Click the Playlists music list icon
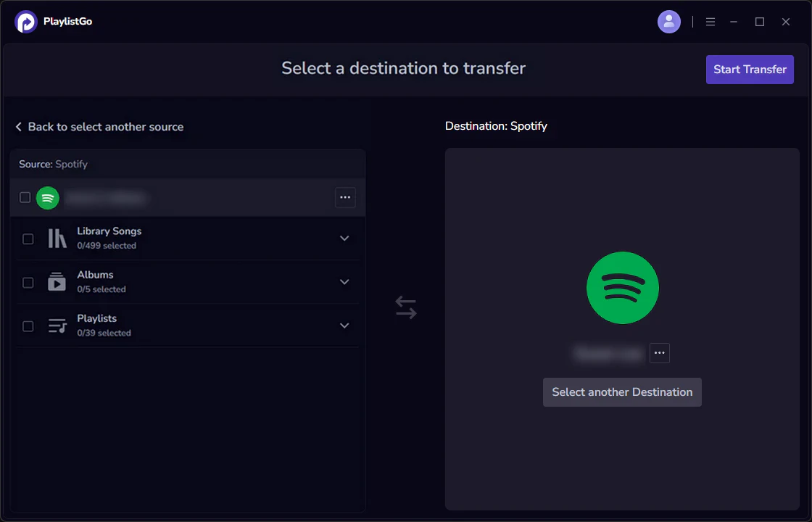Viewport: 812px width, 522px height. (x=57, y=326)
